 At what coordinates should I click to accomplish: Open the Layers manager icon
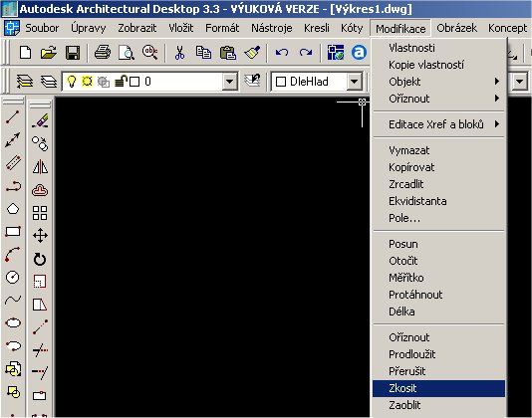click(25, 82)
